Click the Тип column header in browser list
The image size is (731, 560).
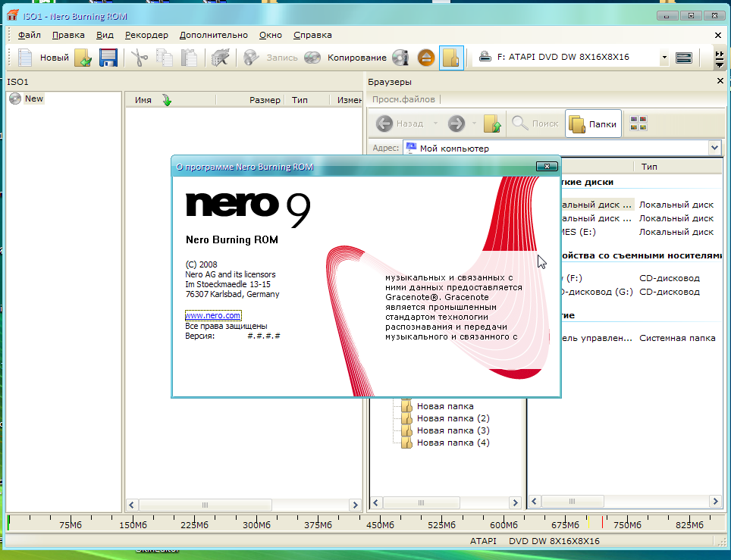tap(649, 167)
